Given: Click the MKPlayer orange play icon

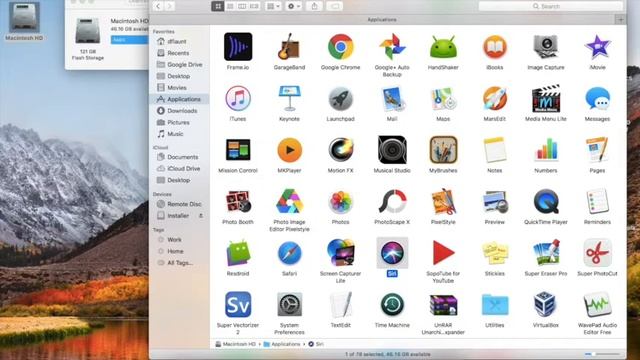Looking at the screenshot, I should tap(289, 150).
